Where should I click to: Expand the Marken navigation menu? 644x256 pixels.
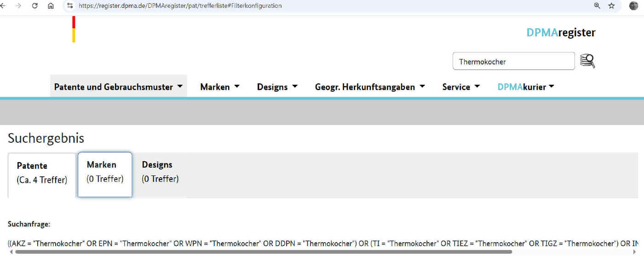coord(220,87)
